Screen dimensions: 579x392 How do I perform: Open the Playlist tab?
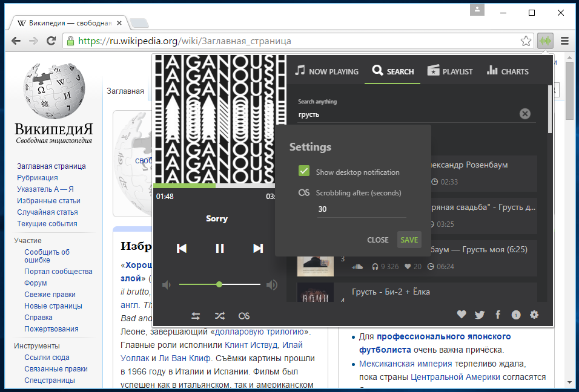(450, 71)
